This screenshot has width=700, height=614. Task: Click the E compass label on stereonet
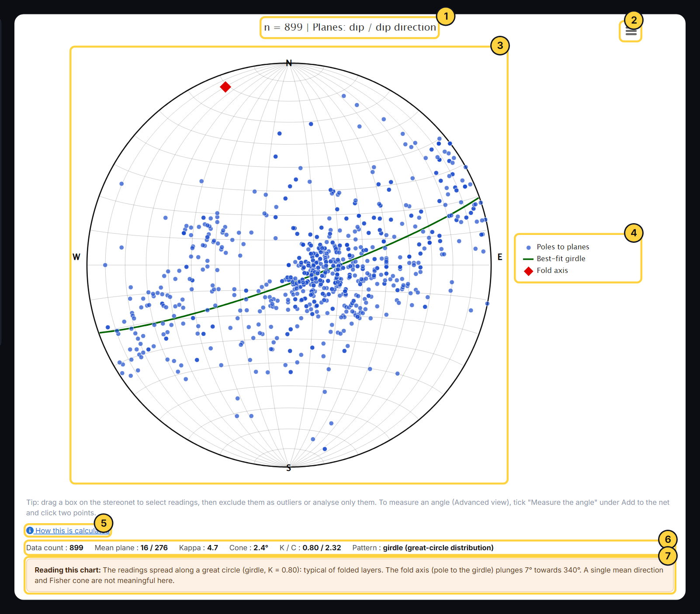click(500, 257)
